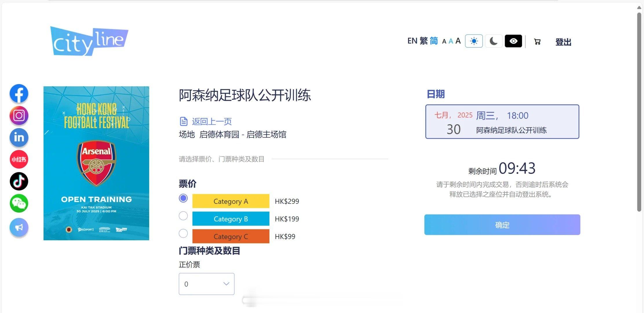Open the Xiaohongshu (小红书) icon

point(19,159)
